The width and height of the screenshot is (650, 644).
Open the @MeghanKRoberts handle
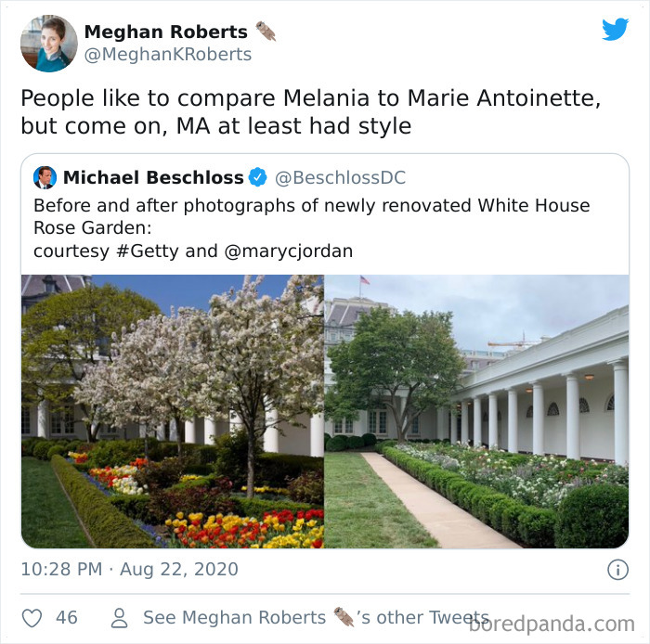click(x=168, y=54)
